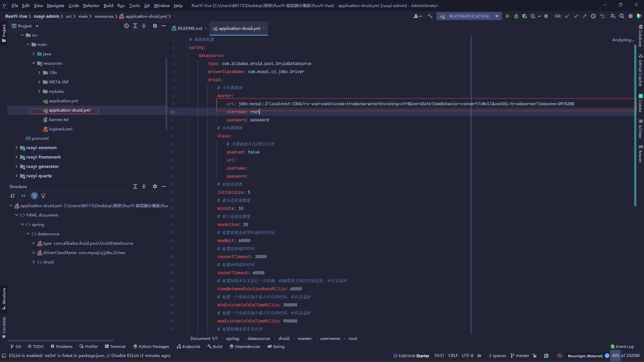Click the editor vertical scrollbar
This screenshot has width=644, height=362.
pos(635,126)
